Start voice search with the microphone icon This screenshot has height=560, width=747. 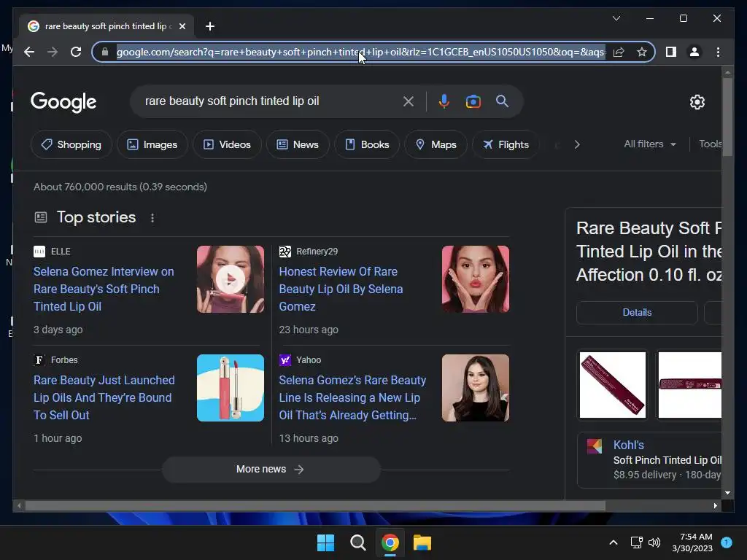point(444,101)
